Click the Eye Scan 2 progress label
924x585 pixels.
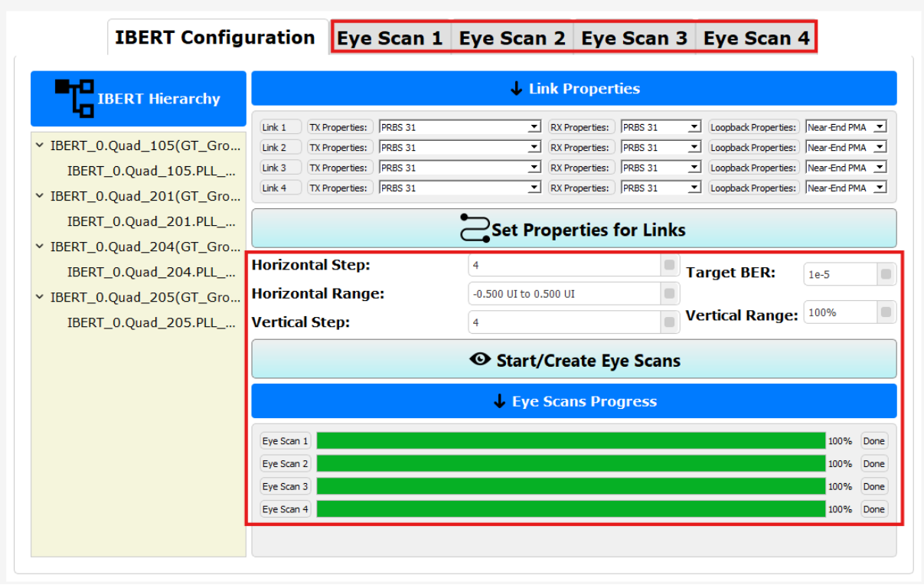tap(286, 463)
